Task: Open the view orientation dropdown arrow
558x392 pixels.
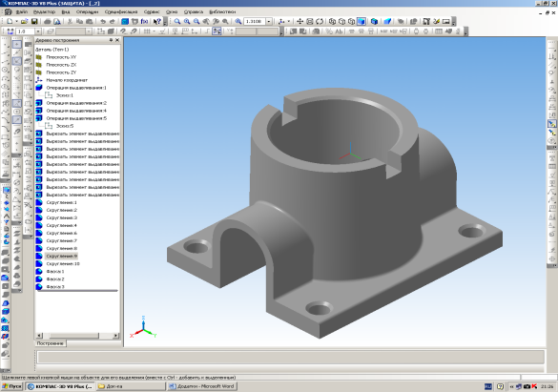Action: click(x=288, y=21)
